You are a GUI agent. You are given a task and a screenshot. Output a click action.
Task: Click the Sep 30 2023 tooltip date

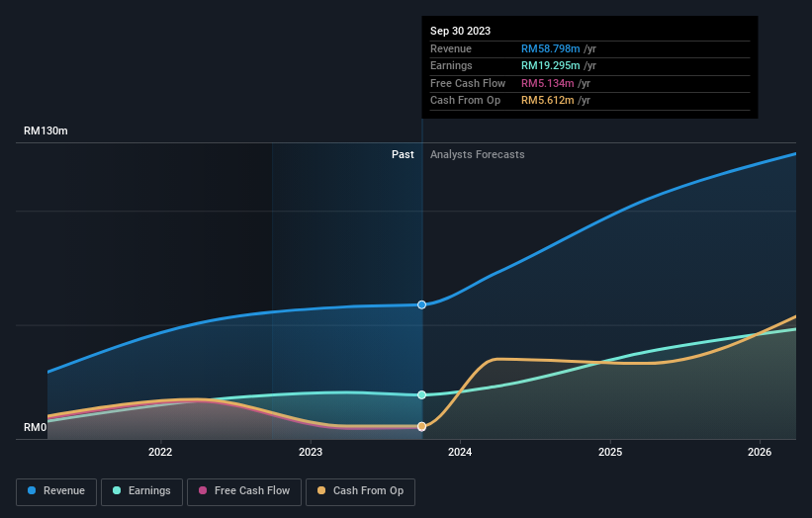(x=460, y=31)
